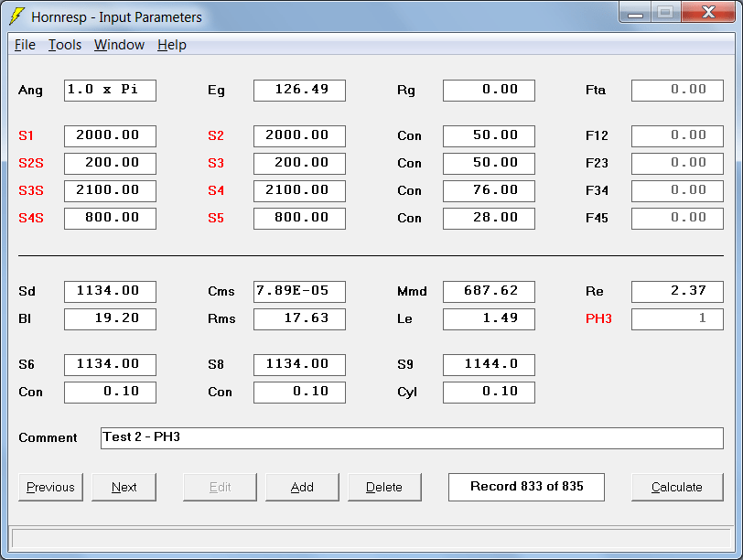Click the S3S field with 2100.00
Image resolution: width=743 pixels, height=560 pixels.
tap(110, 191)
